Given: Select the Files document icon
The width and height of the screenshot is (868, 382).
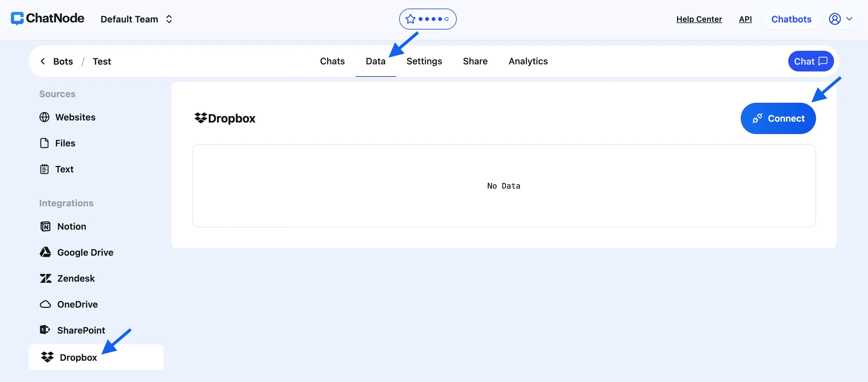Looking at the screenshot, I should pos(45,143).
